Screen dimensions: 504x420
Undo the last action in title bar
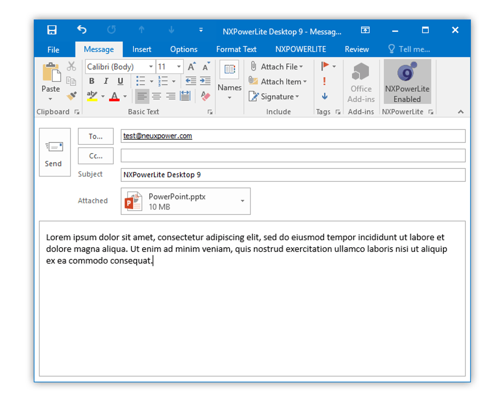[82, 30]
